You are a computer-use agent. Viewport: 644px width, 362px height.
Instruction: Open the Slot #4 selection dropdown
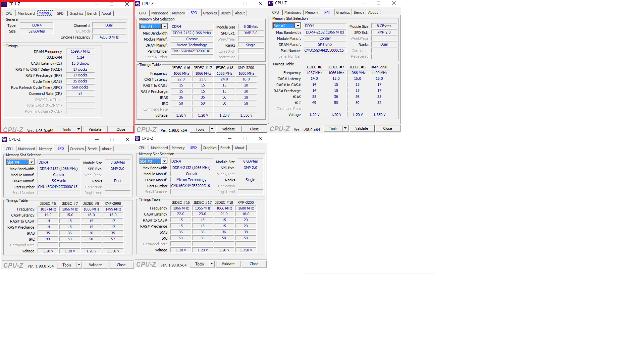tap(32, 162)
